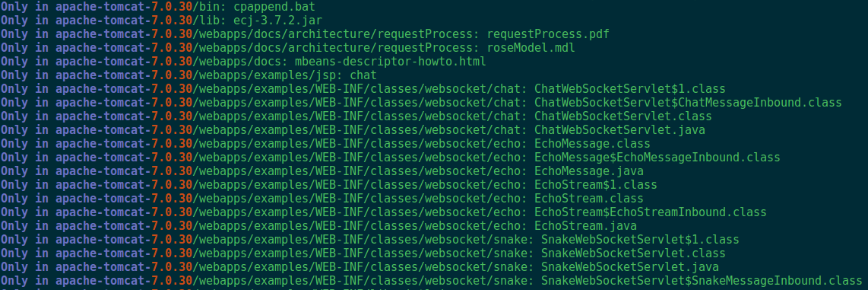Click the cpappend.bat filename

click(x=275, y=7)
